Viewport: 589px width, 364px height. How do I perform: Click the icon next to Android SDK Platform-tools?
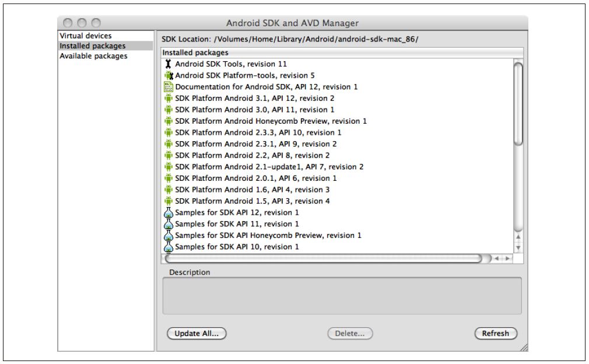click(169, 75)
